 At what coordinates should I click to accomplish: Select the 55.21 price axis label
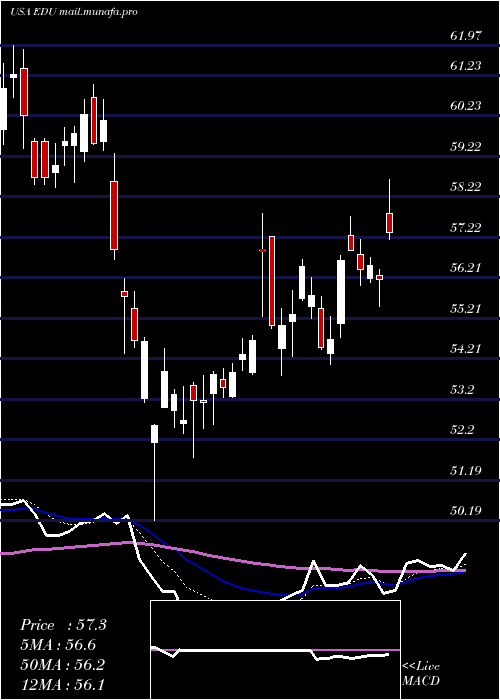pyautogui.click(x=466, y=309)
